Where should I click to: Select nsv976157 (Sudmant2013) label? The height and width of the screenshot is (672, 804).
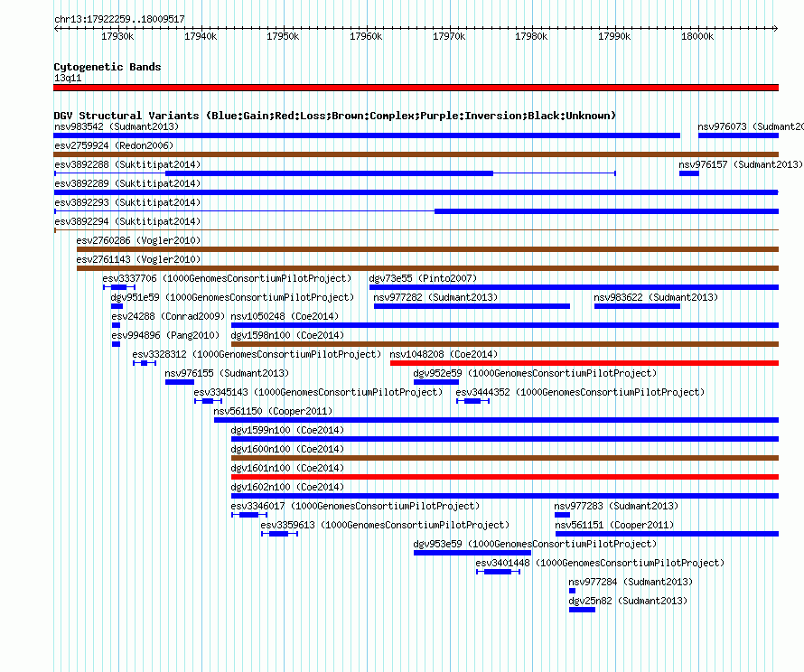[741, 164]
